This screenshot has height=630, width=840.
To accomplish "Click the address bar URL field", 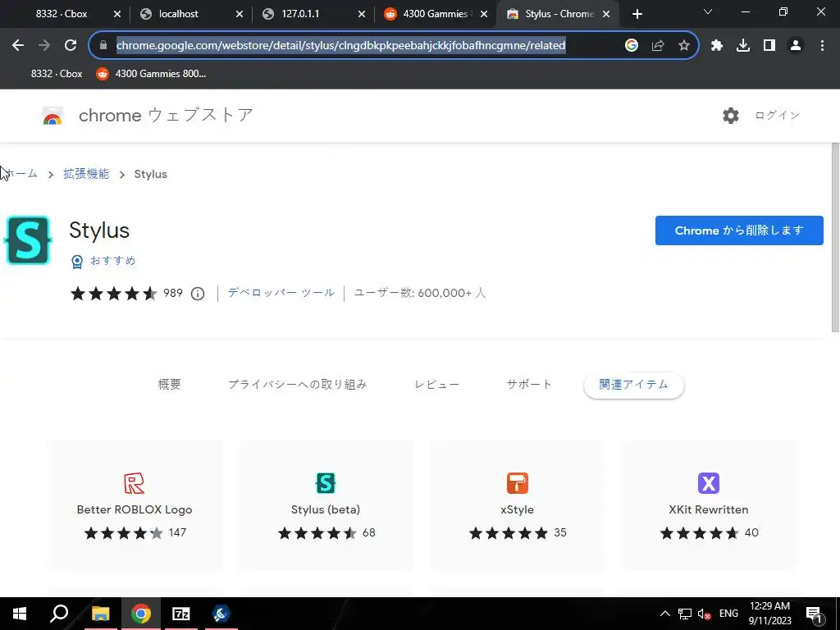I will tap(340, 46).
